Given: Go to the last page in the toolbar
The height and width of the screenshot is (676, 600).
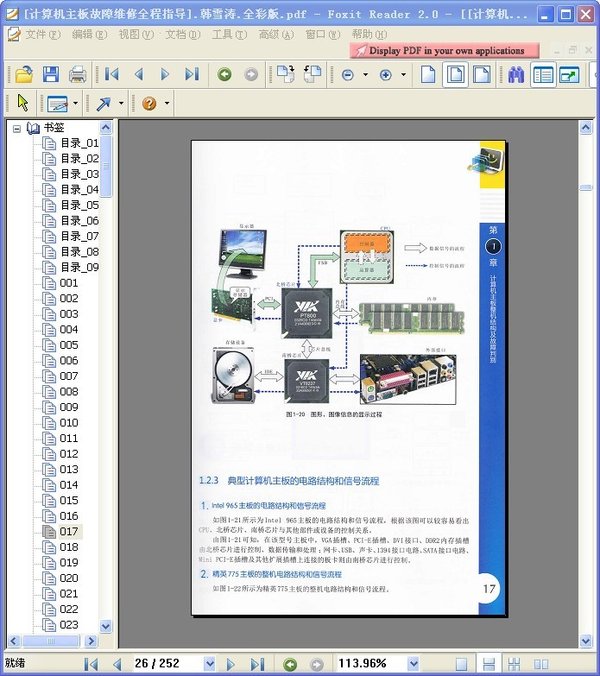Looking at the screenshot, I should click(192, 74).
